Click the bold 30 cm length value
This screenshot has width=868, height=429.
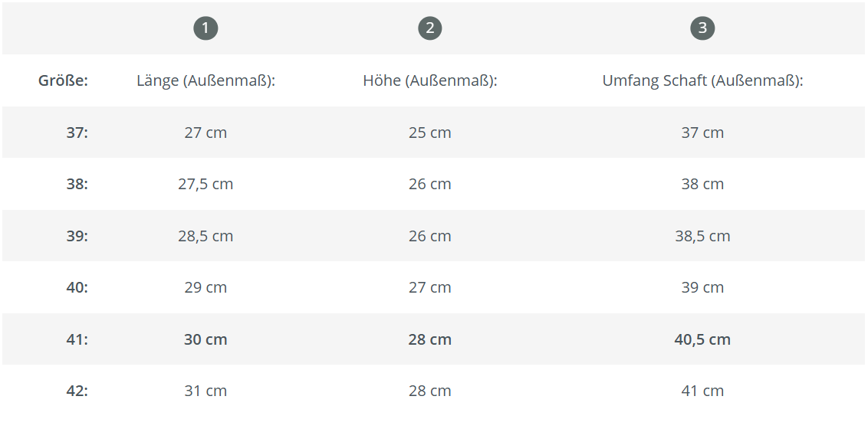205,339
